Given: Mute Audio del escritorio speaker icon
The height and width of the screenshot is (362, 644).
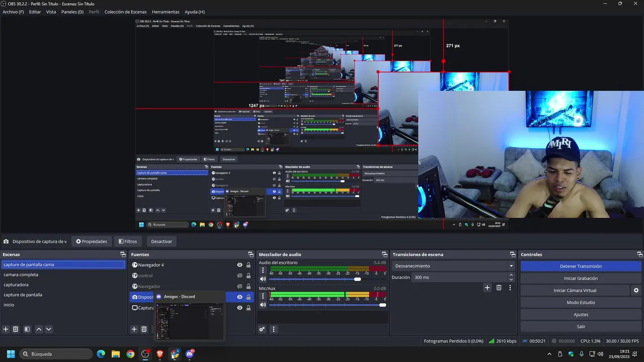Looking at the screenshot, I should click(x=263, y=279).
